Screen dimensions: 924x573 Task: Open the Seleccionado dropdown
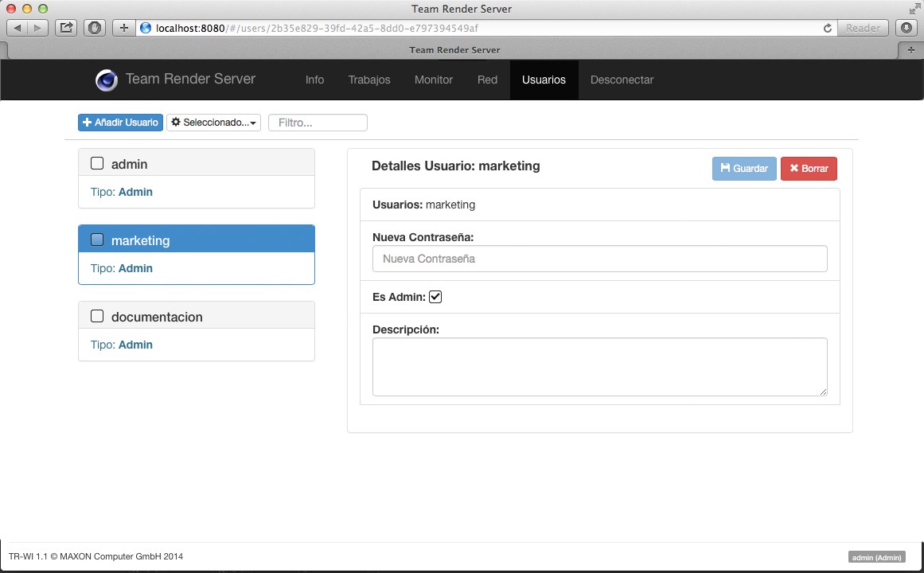click(x=213, y=123)
